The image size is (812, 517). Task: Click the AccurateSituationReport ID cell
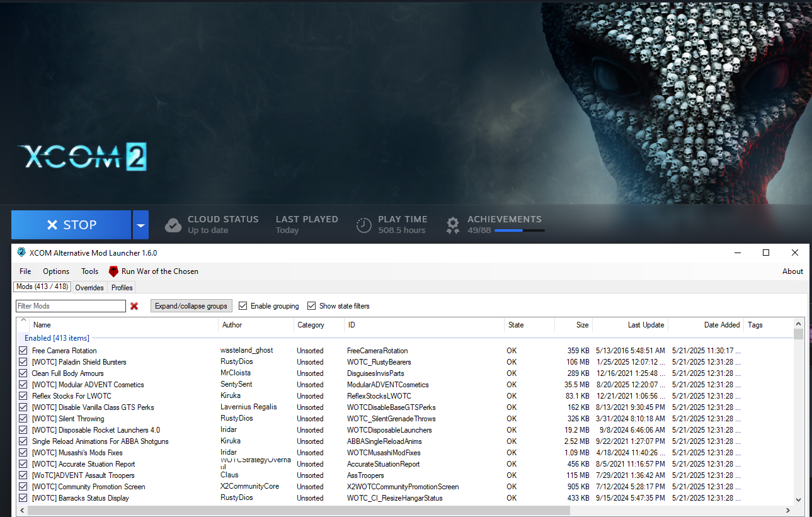click(x=383, y=464)
